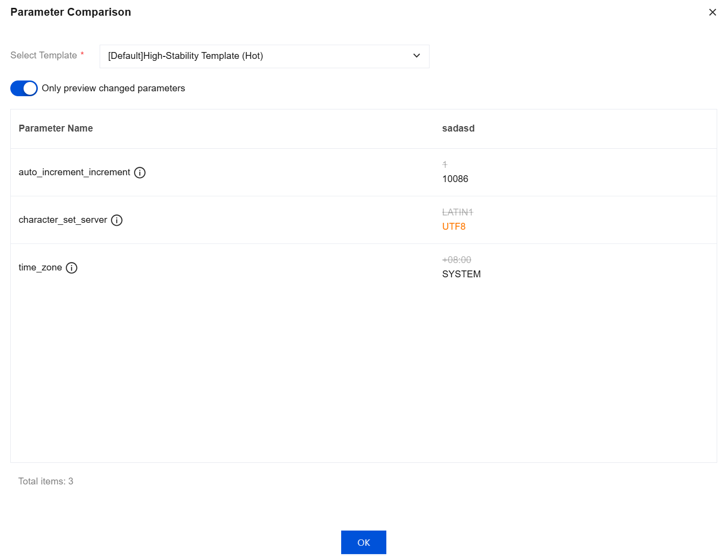The height and width of the screenshot is (560, 728).
Task: Toggle off the changed-parameters preview switch
Action: (24, 88)
